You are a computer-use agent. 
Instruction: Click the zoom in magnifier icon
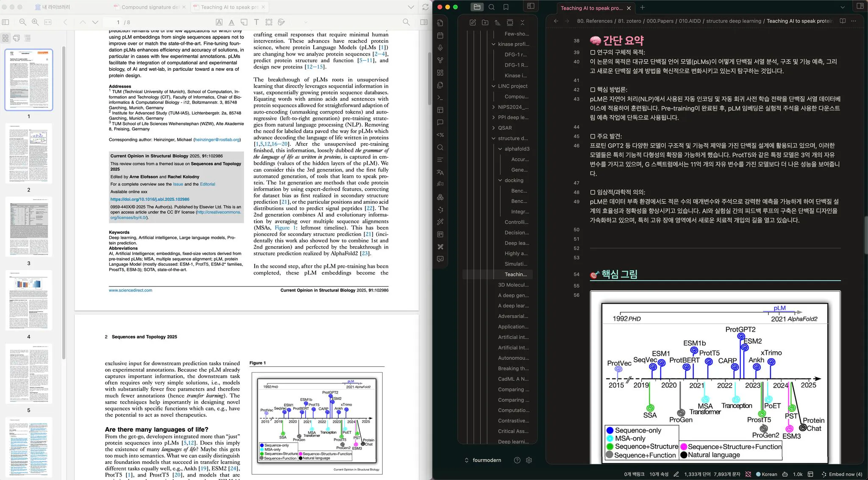(x=35, y=22)
